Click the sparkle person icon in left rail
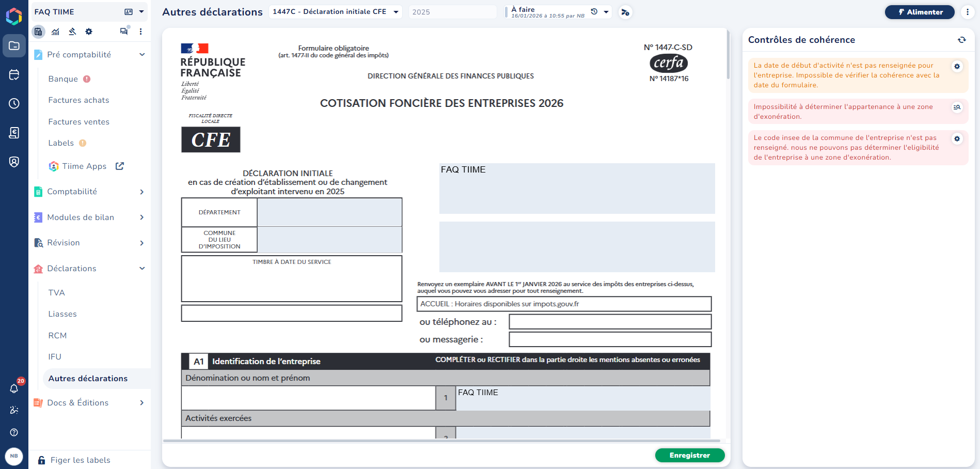 (x=14, y=410)
